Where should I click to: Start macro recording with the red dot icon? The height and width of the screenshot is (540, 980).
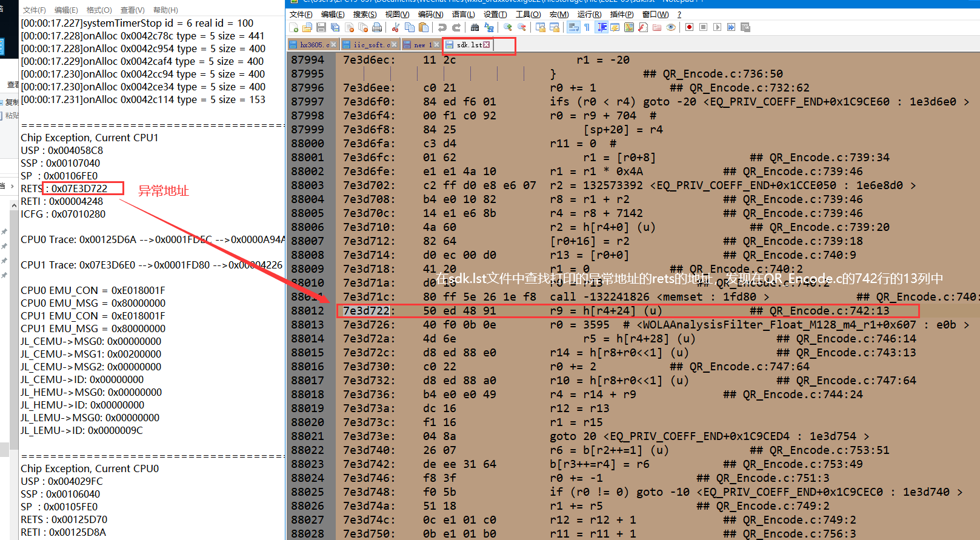pos(689,27)
